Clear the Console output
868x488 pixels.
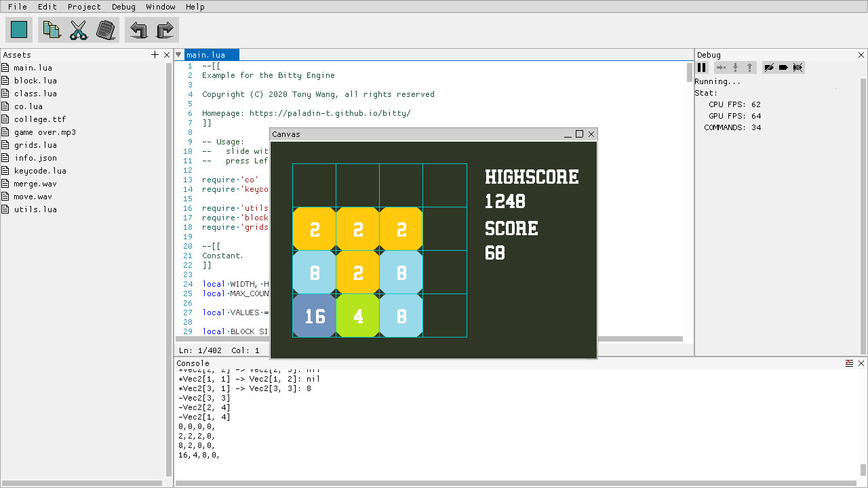tap(849, 363)
